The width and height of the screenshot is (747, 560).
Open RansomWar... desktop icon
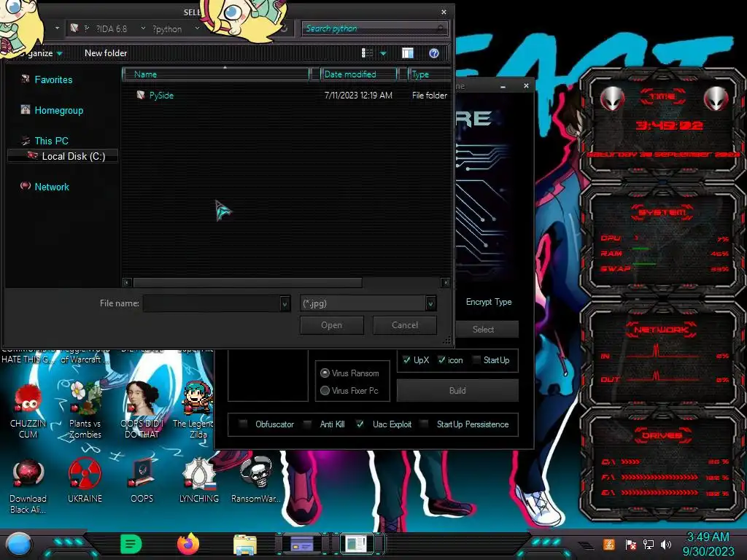[x=256, y=481]
